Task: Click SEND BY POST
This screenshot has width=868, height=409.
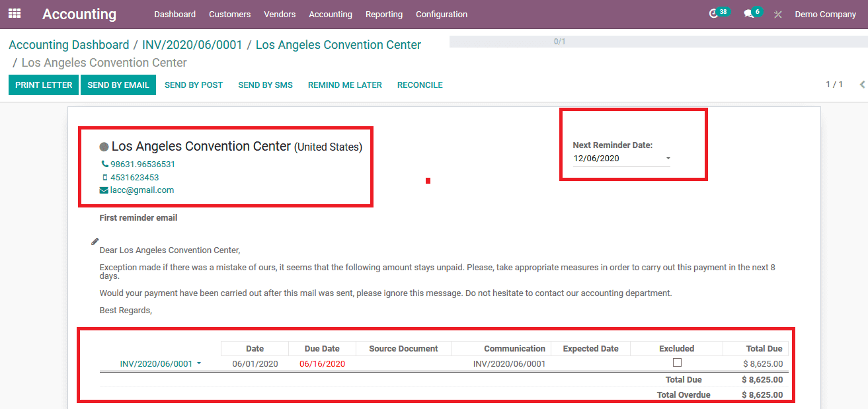Action: point(194,85)
